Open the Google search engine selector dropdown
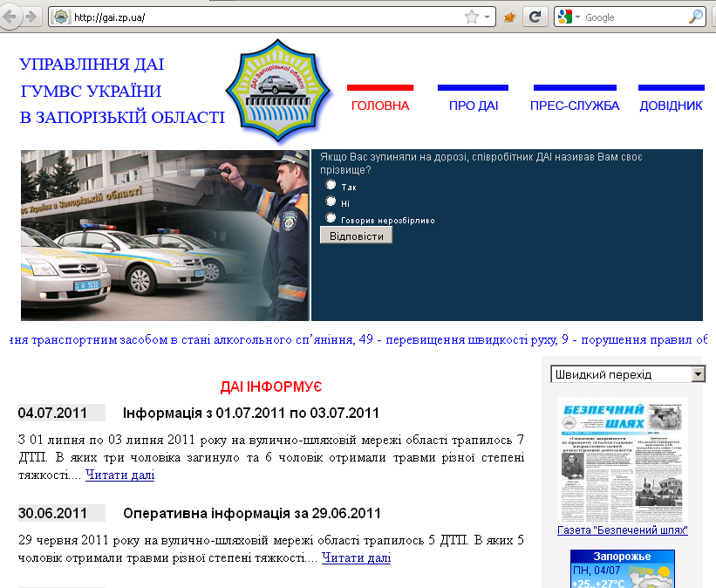The height and width of the screenshot is (588, 716). [569, 17]
